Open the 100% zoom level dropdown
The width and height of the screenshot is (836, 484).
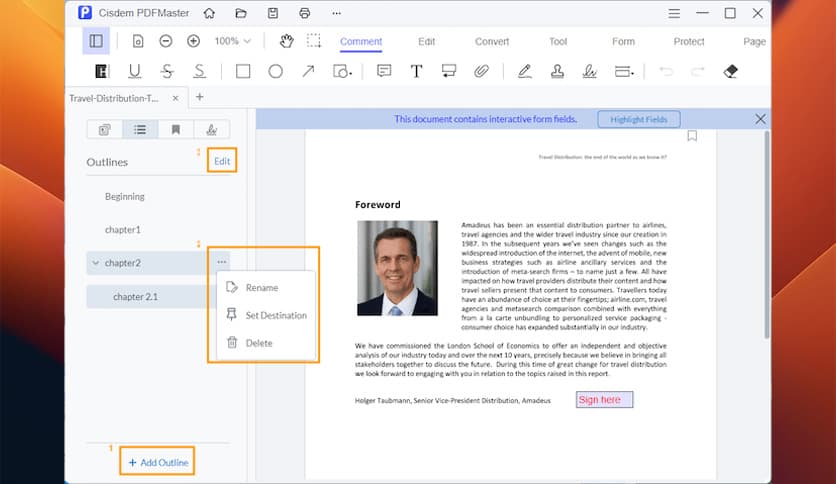232,41
